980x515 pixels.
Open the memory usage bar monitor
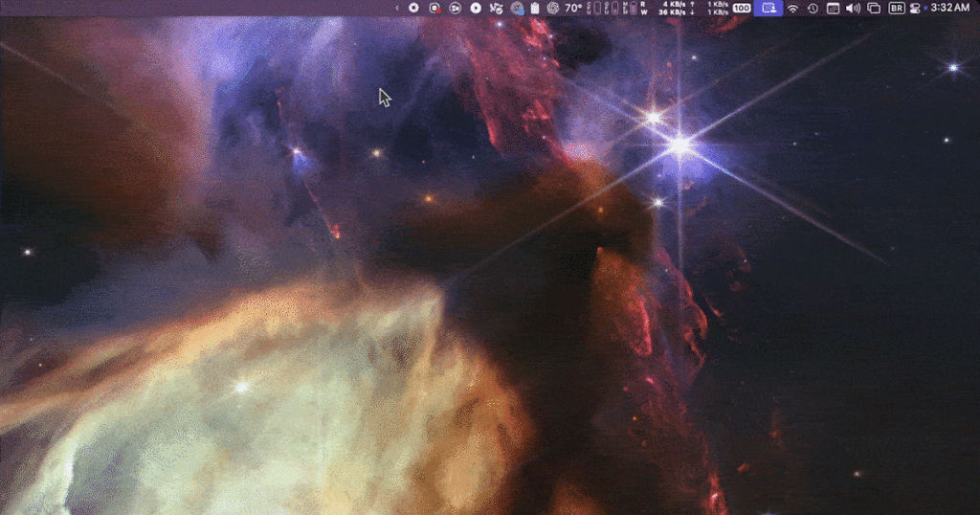click(630, 8)
